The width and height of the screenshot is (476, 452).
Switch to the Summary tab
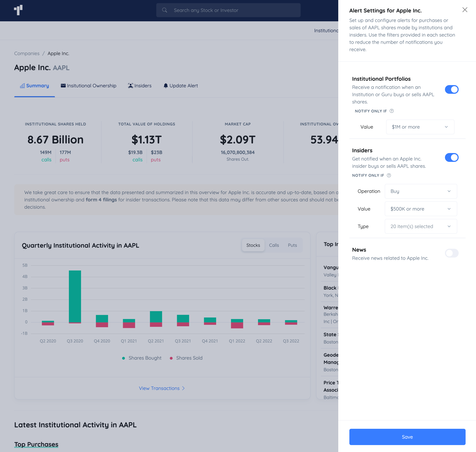coord(35,86)
